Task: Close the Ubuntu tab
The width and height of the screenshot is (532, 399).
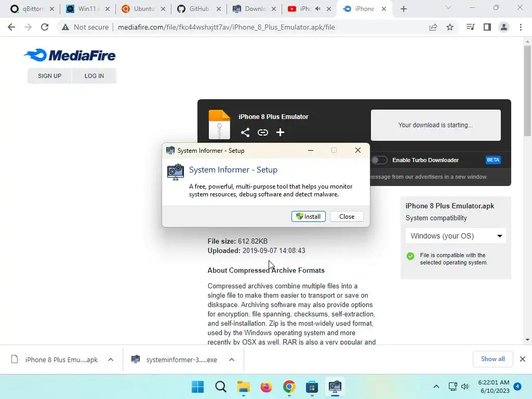Action: point(163,9)
